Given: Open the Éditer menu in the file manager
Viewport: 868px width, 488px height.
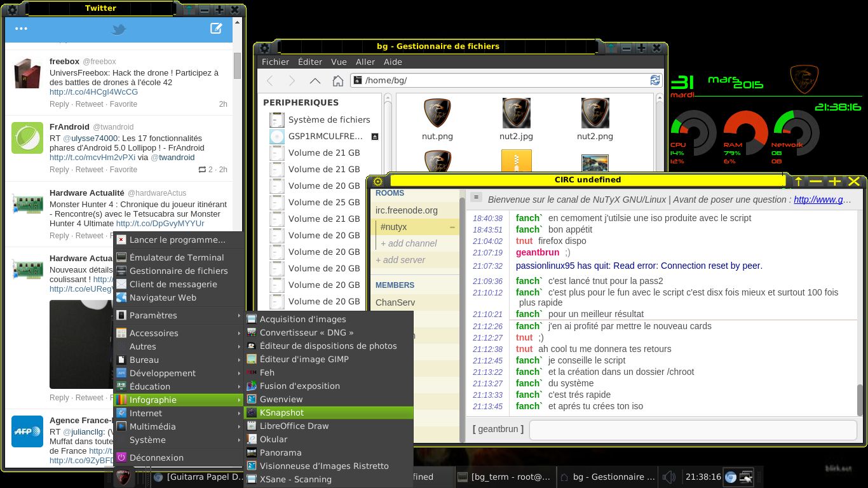Looking at the screenshot, I should click(x=309, y=62).
